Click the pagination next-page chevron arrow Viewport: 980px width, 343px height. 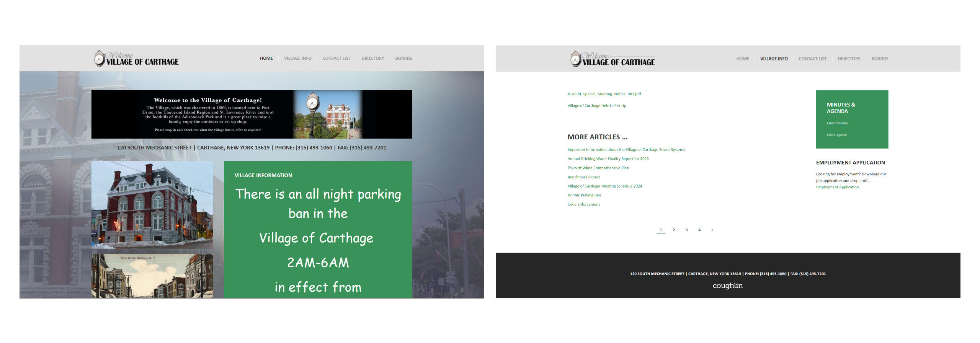click(x=712, y=230)
